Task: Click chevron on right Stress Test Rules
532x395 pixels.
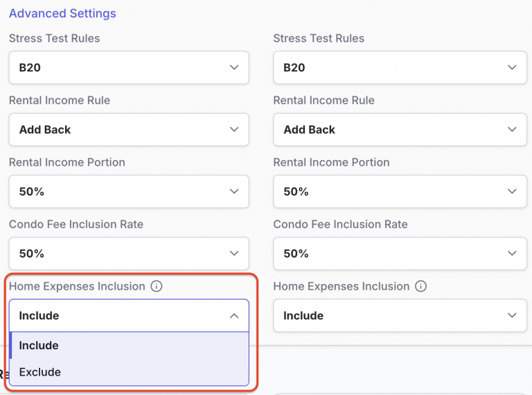Action: click(x=512, y=67)
